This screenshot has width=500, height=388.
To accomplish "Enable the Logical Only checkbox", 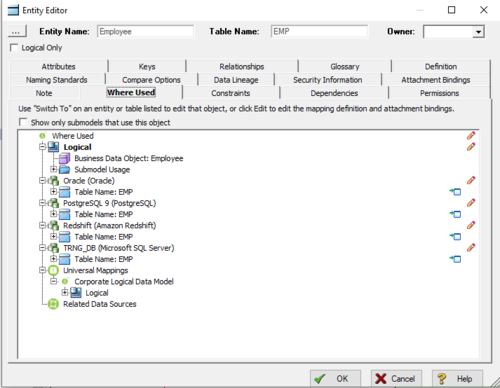I will (14, 48).
